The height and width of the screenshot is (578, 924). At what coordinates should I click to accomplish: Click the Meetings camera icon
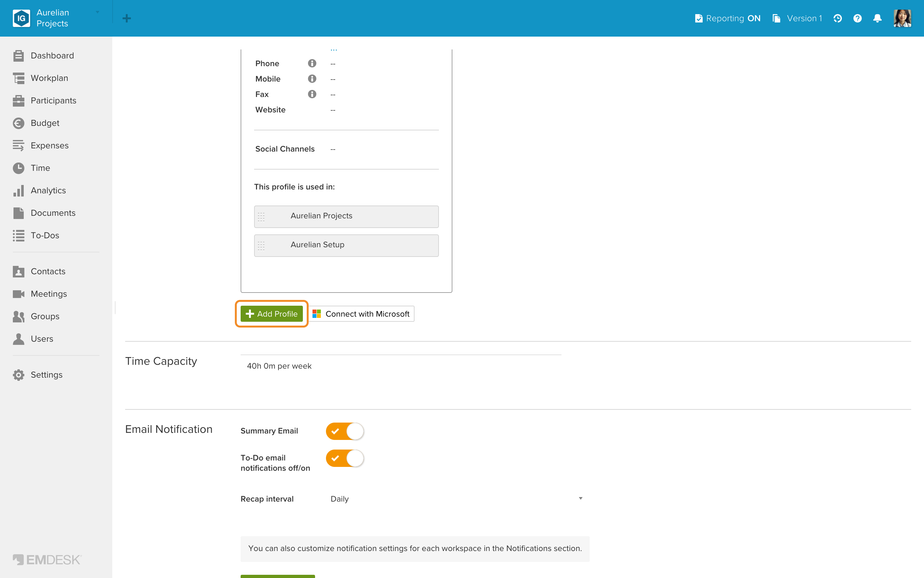(x=18, y=294)
